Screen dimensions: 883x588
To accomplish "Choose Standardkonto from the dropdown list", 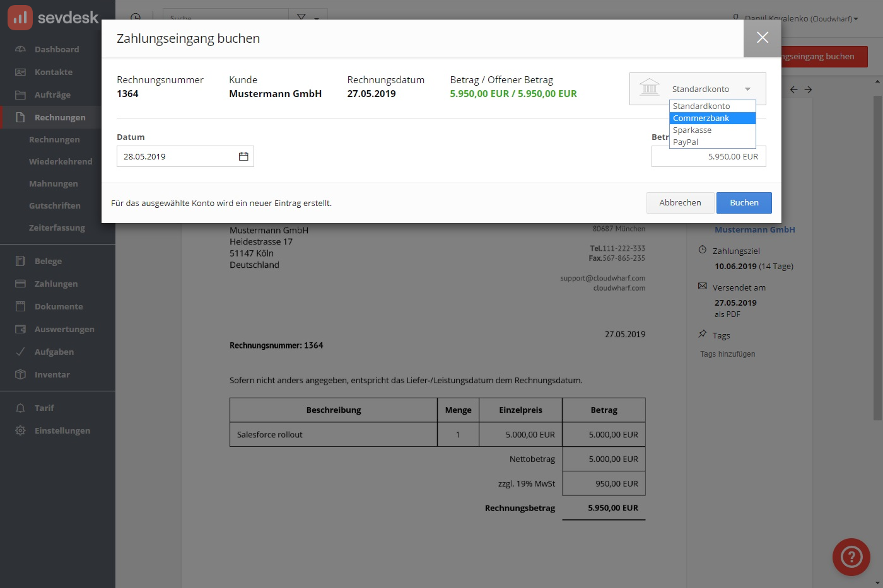I will (713, 106).
